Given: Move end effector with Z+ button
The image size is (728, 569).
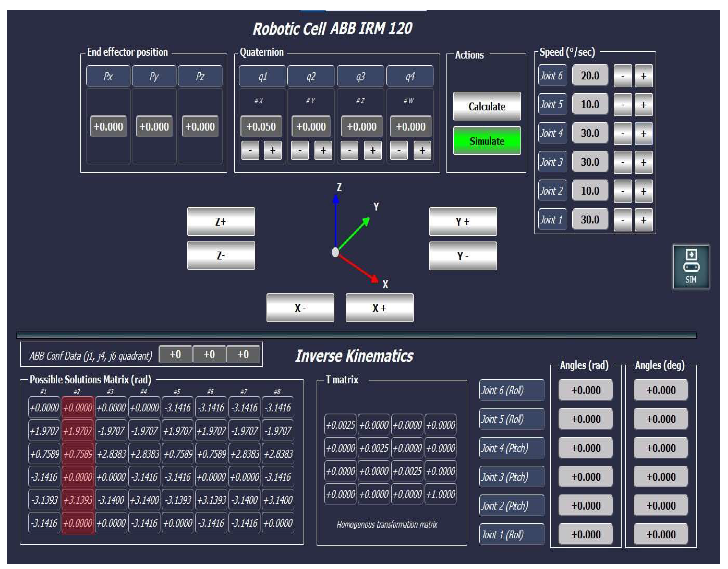Looking at the screenshot, I should [221, 221].
